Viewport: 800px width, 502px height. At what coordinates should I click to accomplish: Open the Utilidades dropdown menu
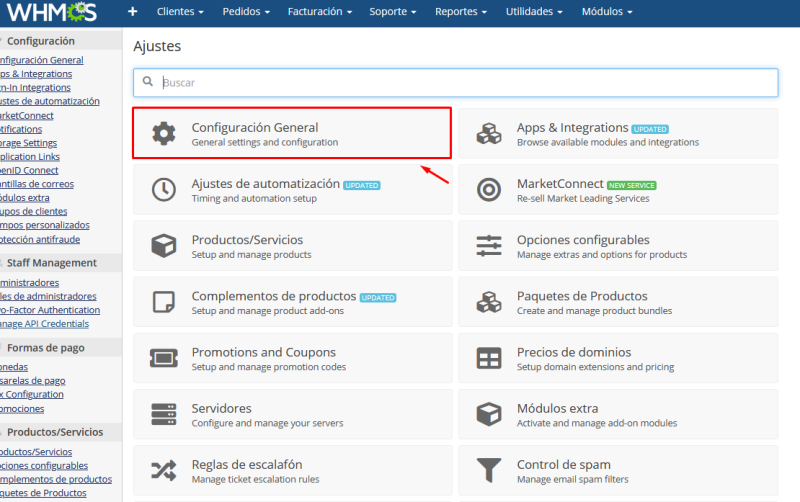click(x=534, y=11)
